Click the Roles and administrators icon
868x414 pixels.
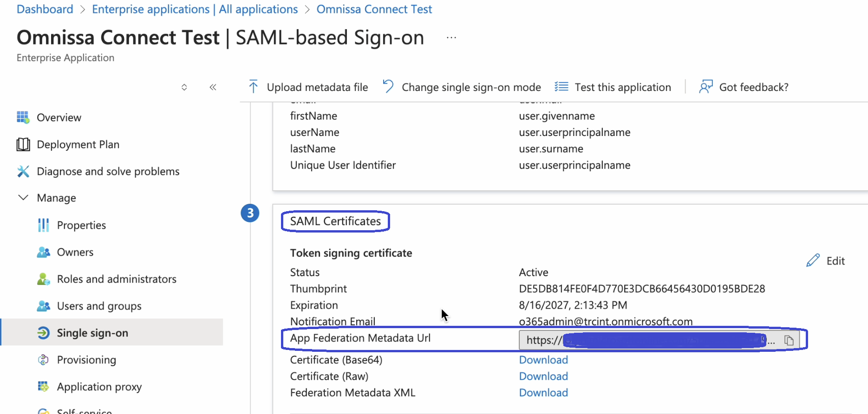pos(43,279)
